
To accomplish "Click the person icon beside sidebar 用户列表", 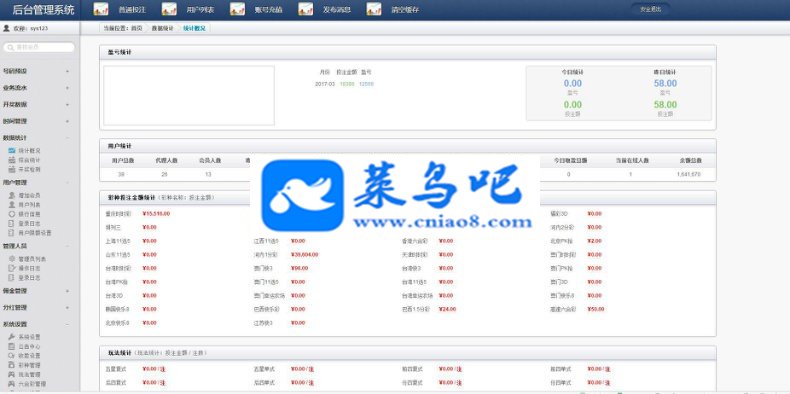I will pyautogui.click(x=12, y=205).
